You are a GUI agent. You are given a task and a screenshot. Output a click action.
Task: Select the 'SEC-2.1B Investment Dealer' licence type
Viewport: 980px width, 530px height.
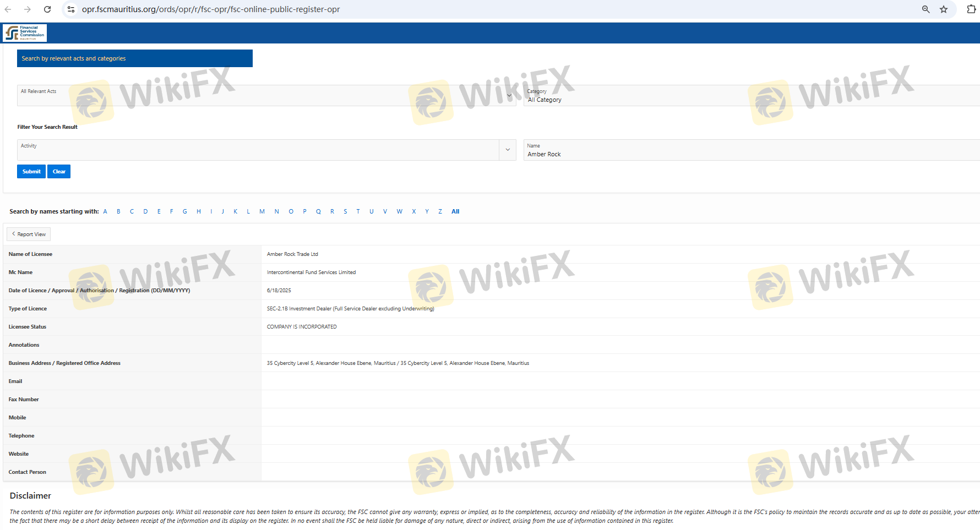(351, 309)
